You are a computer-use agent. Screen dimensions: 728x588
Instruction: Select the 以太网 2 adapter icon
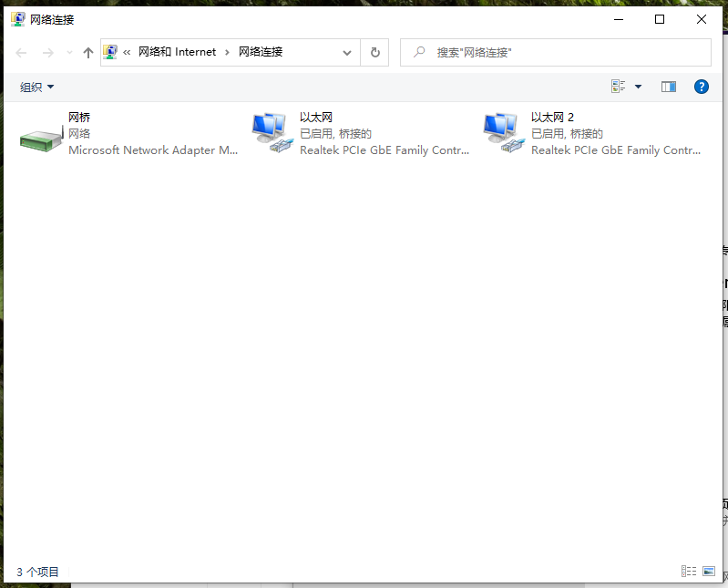(502, 135)
